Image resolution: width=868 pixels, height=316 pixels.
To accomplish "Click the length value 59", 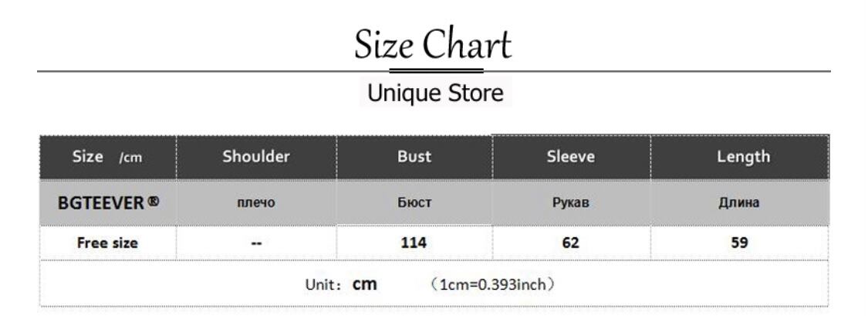I will (740, 243).
